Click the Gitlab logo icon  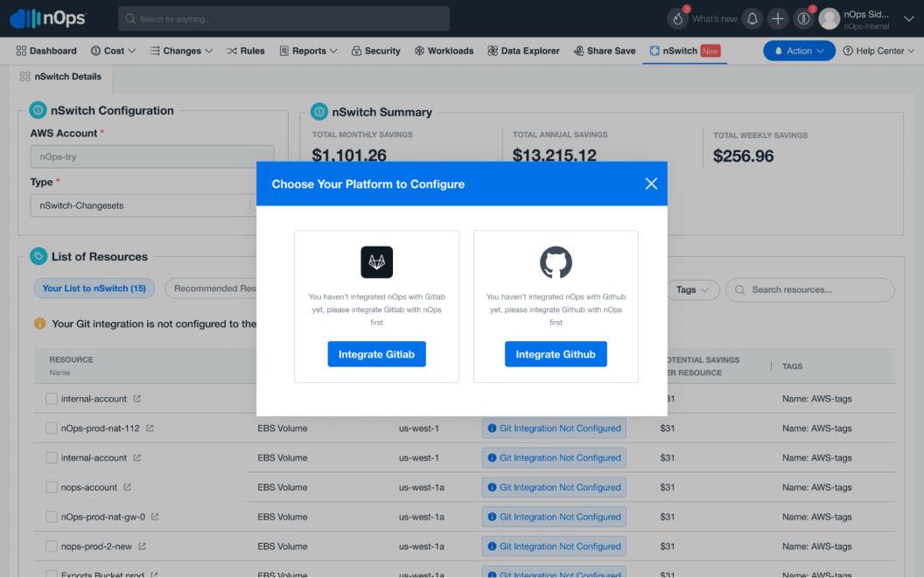[376, 262]
